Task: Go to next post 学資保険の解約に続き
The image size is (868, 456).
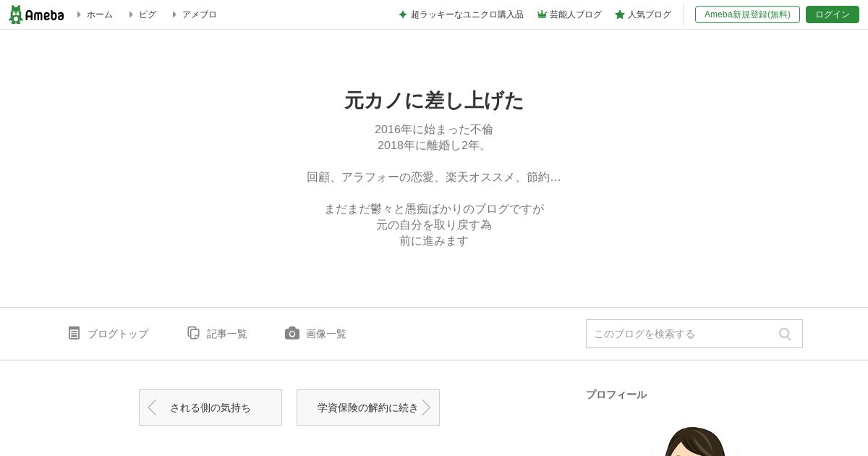Action: click(368, 408)
